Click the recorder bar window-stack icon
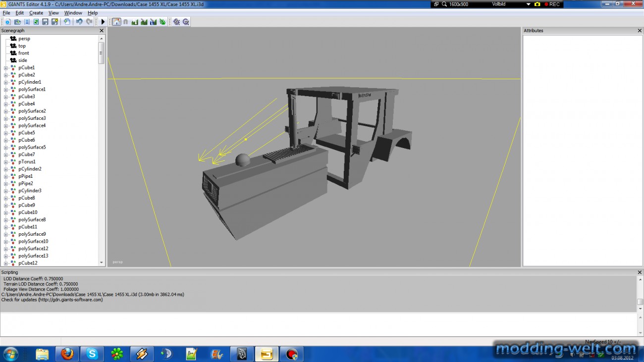Viewport: 644px width, 362px height. [x=436, y=4]
